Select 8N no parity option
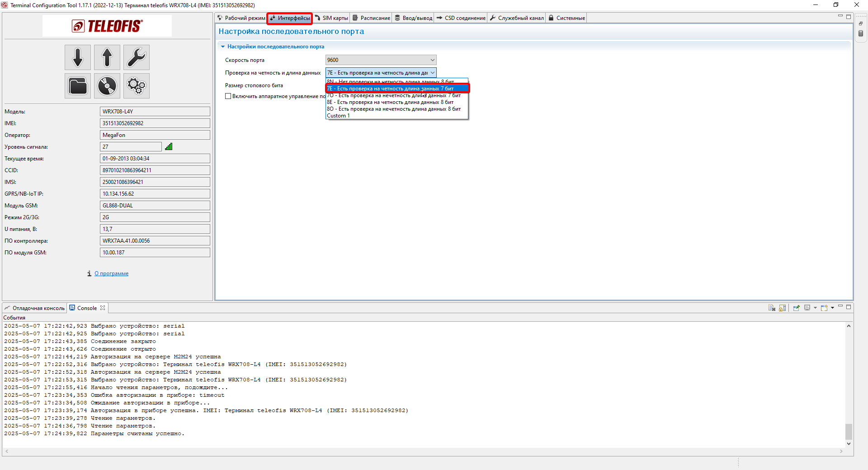Screen dimensions: 868x470 pos(397,82)
